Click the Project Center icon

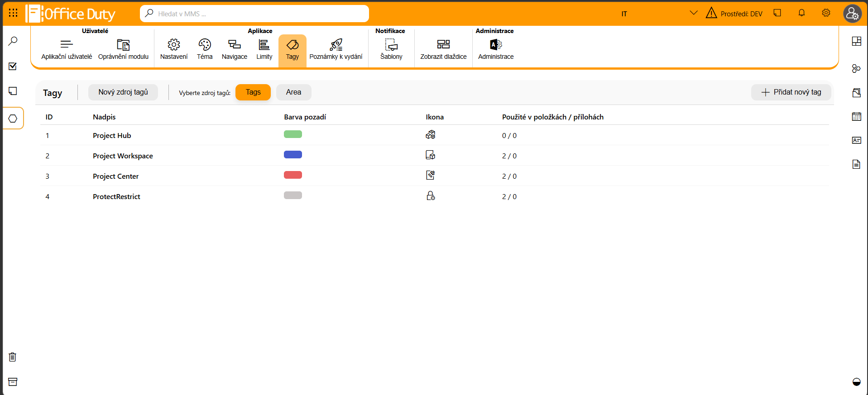click(x=431, y=175)
